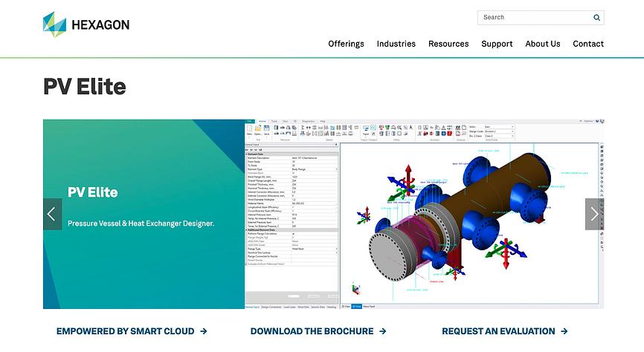Follow the Download the Brochure link

pyautogui.click(x=318, y=331)
